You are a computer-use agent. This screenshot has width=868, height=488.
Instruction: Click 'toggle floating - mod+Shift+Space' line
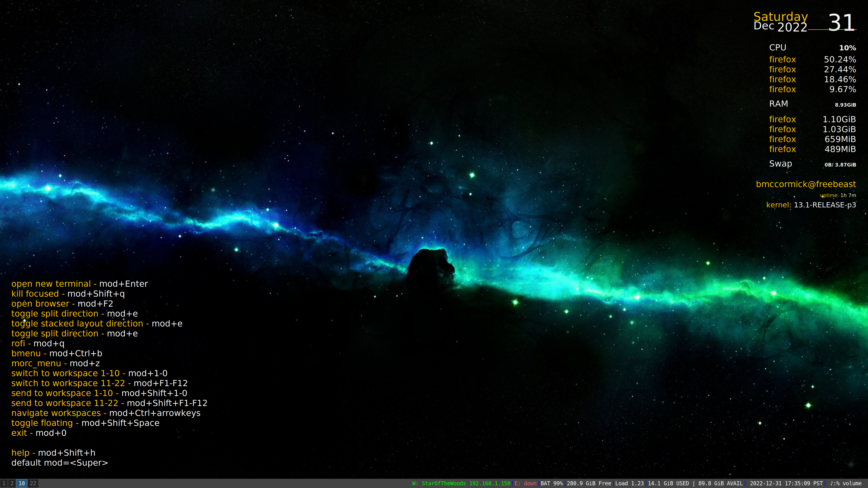click(85, 423)
